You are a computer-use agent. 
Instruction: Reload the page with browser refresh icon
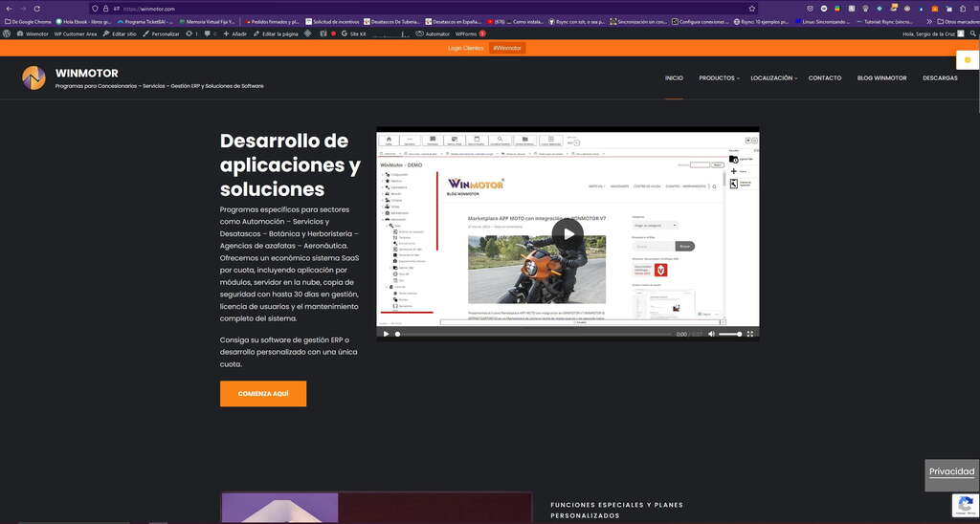(37, 9)
